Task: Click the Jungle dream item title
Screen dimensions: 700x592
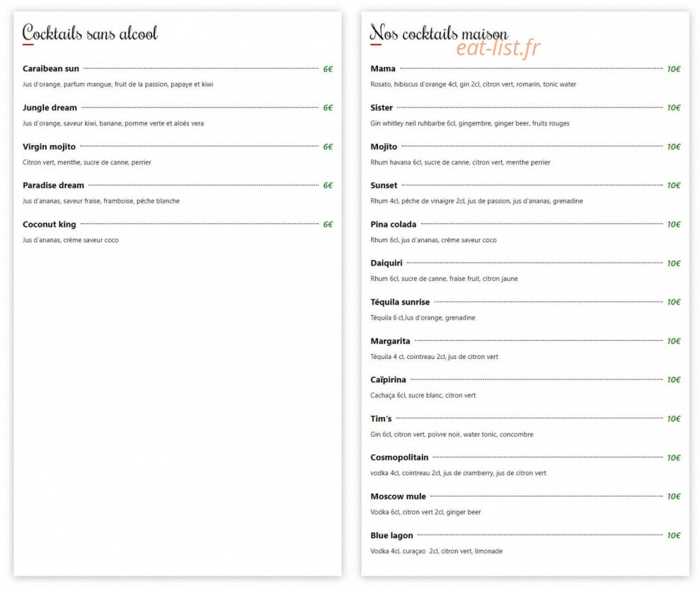Action: 50,108
